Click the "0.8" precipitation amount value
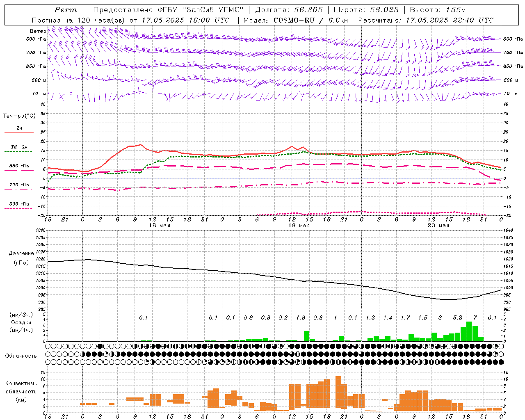The height and width of the screenshot is (420, 525). coord(248,317)
